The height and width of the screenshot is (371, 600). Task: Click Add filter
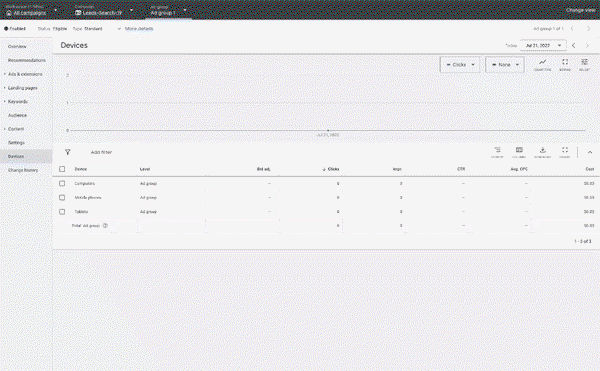(x=101, y=152)
